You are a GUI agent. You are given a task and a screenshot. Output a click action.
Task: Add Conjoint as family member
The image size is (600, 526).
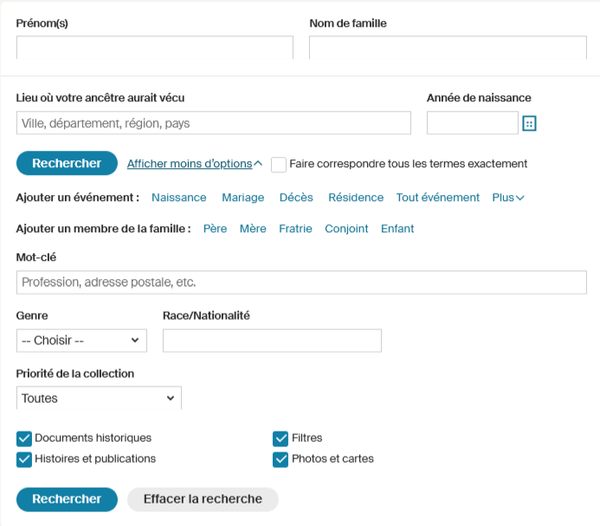(x=346, y=229)
